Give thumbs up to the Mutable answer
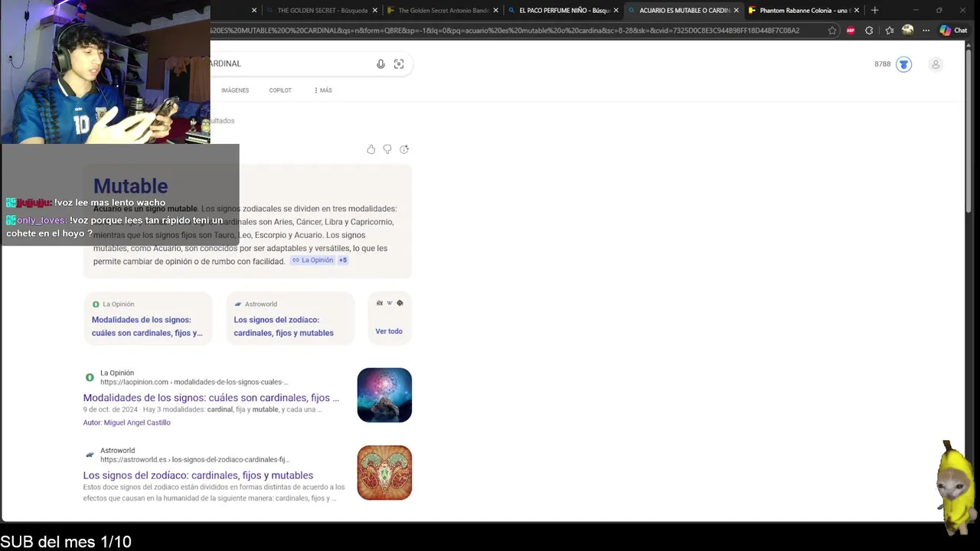This screenshot has width=980, height=551. [371, 149]
